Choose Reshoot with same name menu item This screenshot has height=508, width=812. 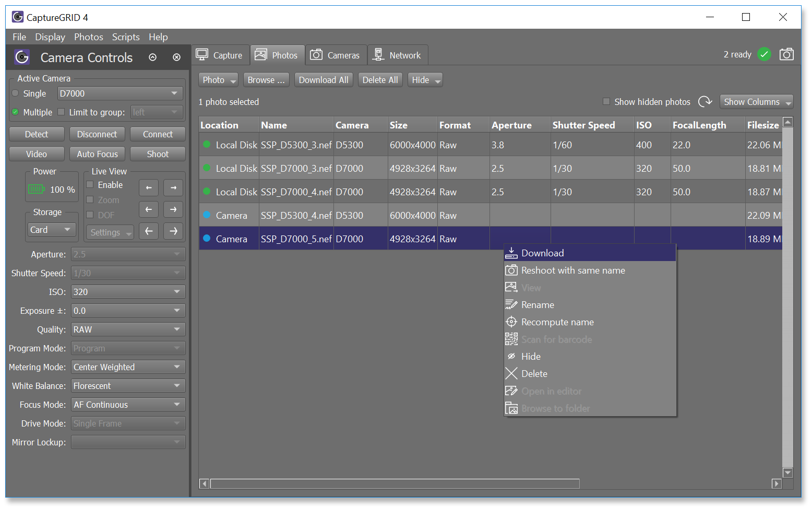pos(572,270)
